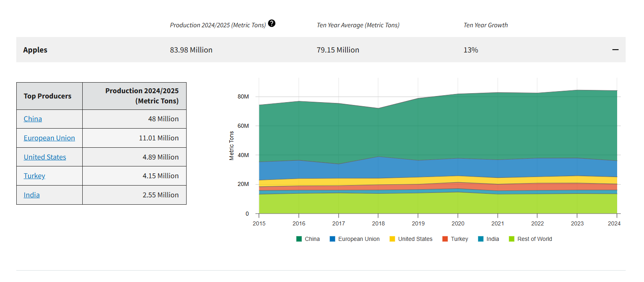Viewport: 644px width, 282px height.
Task: Click the green China legend color swatch
Action: point(299,239)
